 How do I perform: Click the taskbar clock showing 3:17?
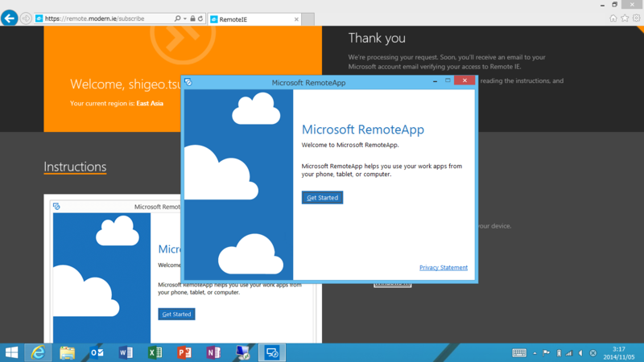(618, 353)
